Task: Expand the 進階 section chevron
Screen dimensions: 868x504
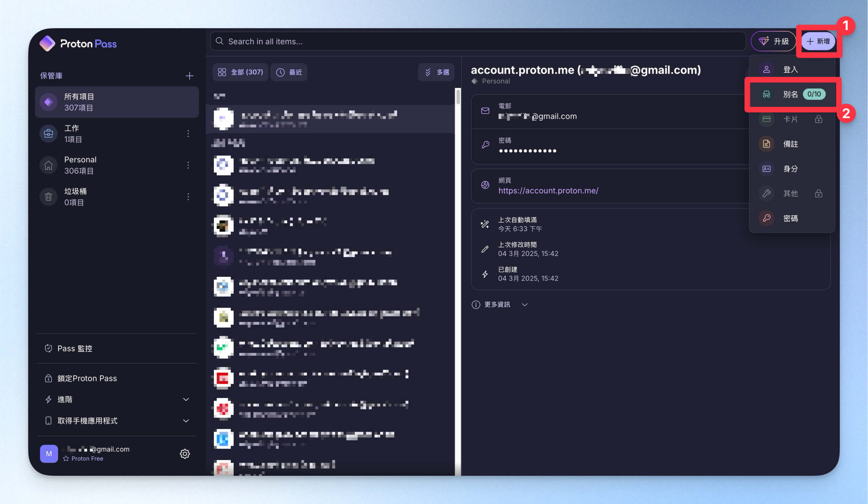Action: (x=186, y=399)
